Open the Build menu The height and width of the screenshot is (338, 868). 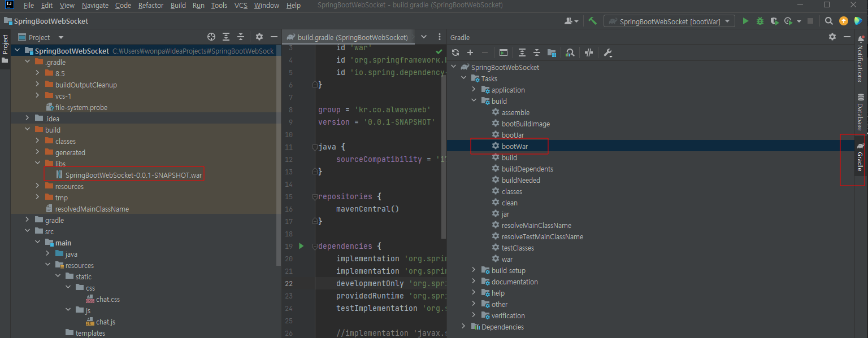coord(178,5)
